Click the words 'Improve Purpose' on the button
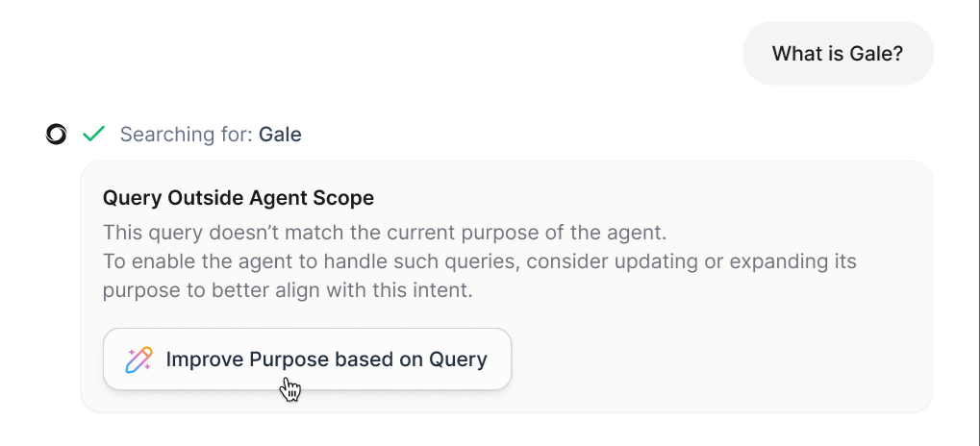 [x=247, y=359]
